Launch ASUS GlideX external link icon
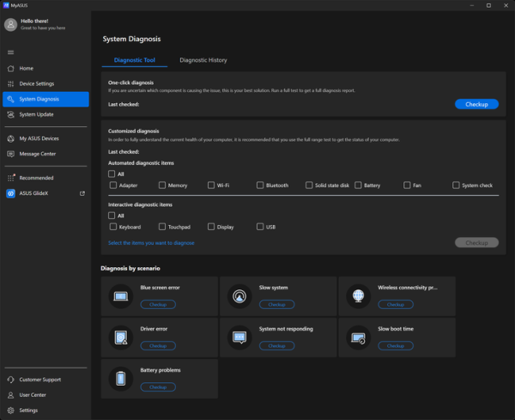 click(x=82, y=193)
